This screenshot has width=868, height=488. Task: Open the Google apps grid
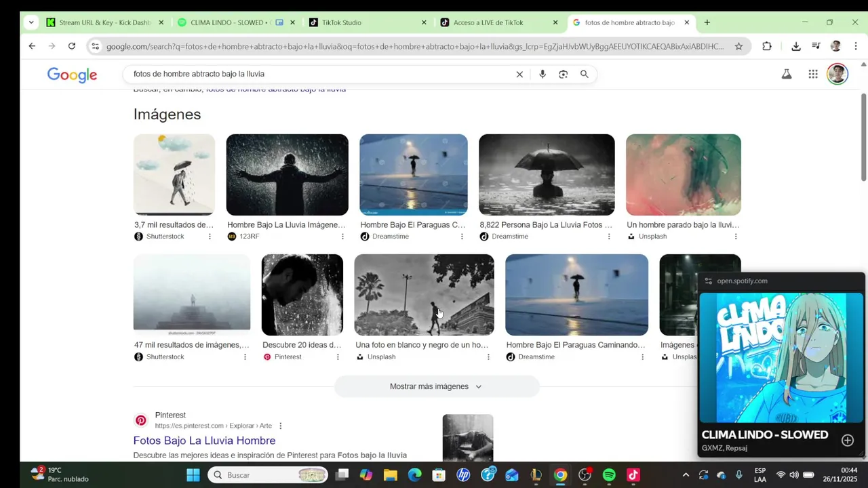click(813, 74)
